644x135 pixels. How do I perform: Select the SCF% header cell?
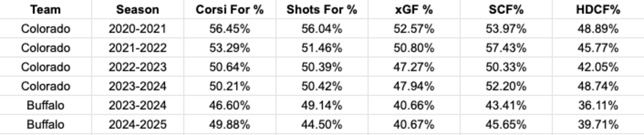click(x=506, y=10)
